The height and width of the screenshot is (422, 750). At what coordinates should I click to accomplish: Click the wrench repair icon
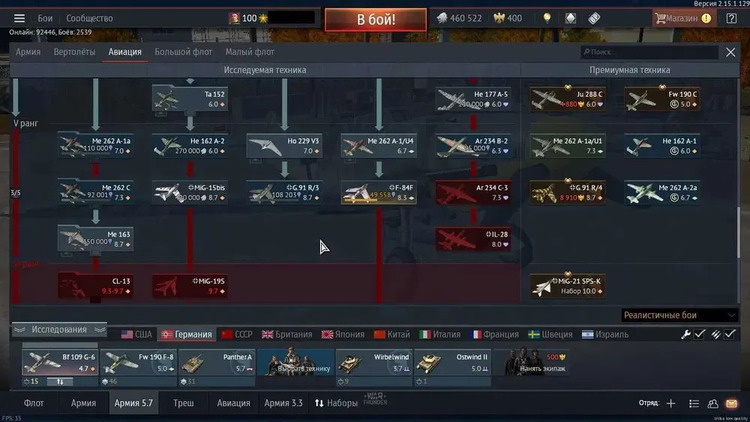(685, 334)
